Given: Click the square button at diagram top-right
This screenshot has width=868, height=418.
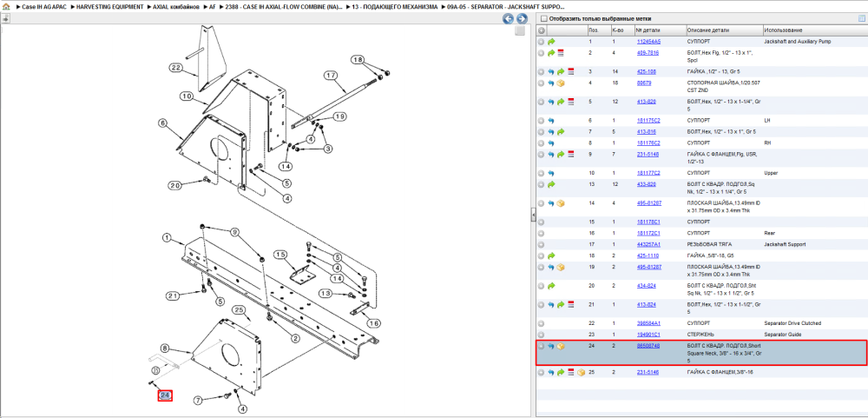Looking at the screenshot, I should [x=519, y=31].
